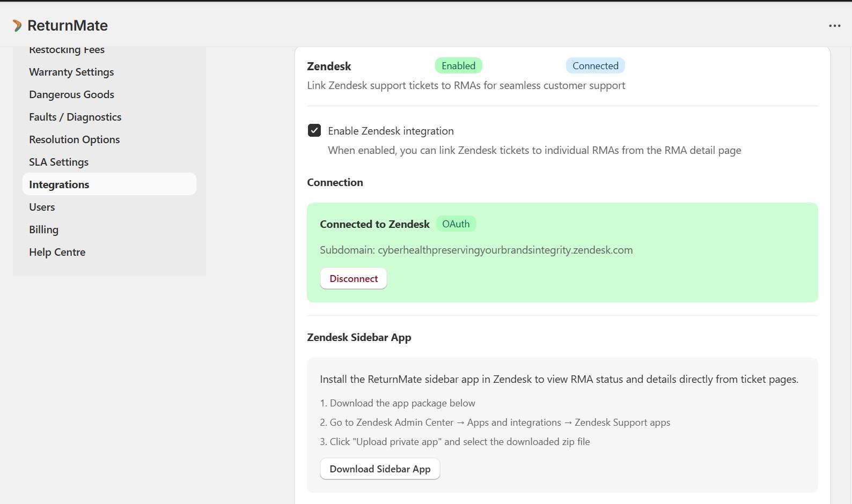Click 'Enable Zendesk integration' label text
This screenshot has height=504, width=852.
pyautogui.click(x=391, y=131)
